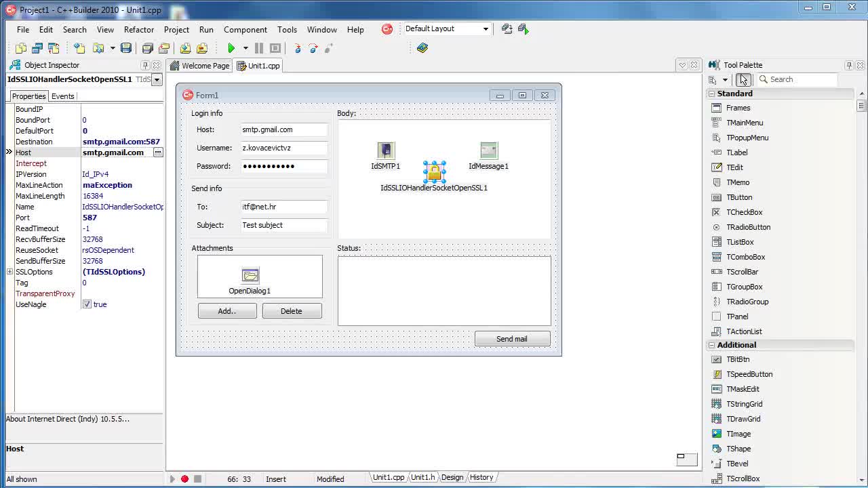The image size is (868, 488).
Task: Open the Component menu
Action: pos(245,29)
